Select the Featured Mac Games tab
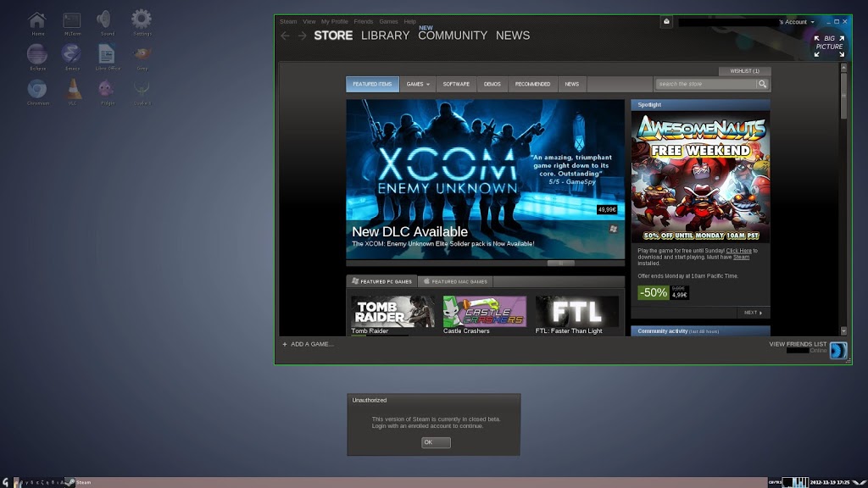Screen dimensions: 868x488 click(x=455, y=281)
